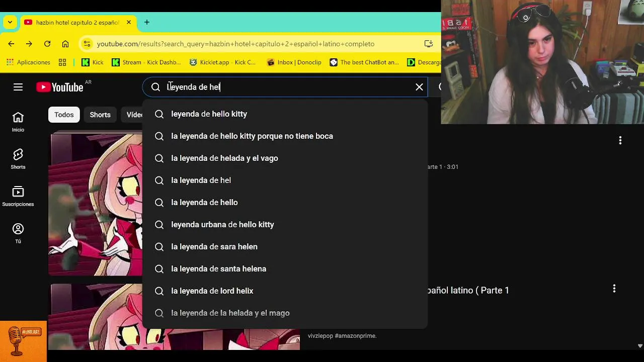Choose suggestion 'la leyenda de hel'
644x362 pixels.
coord(285,180)
